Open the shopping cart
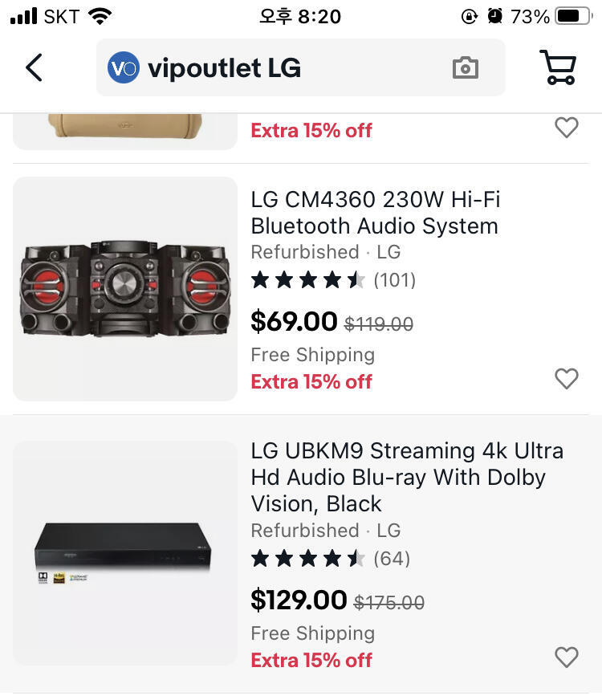This screenshot has height=700, width=602. click(x=559, y=67)
